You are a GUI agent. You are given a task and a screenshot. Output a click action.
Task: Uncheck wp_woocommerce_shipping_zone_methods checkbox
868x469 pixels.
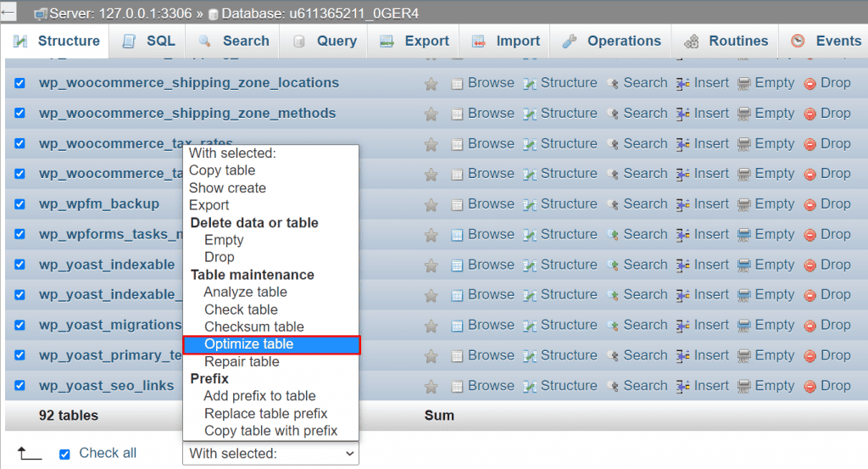(x=20, y=114)
